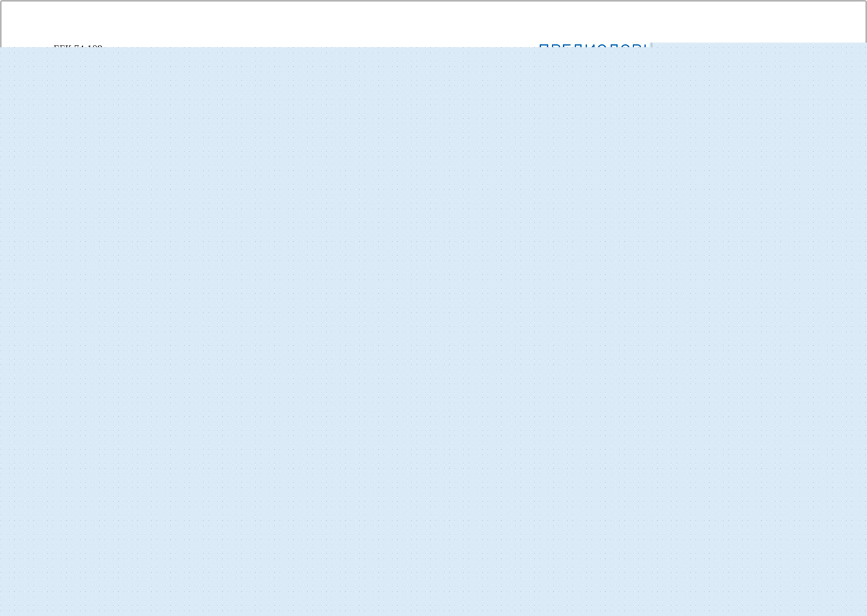Click the gray top border of the page
Viewport: 867px width, 616px height.
coord(433,1)
